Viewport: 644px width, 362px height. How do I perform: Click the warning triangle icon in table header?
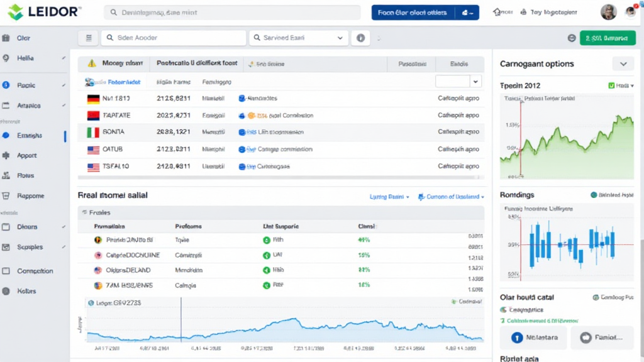pyautogui.click(x=92, y=63)
